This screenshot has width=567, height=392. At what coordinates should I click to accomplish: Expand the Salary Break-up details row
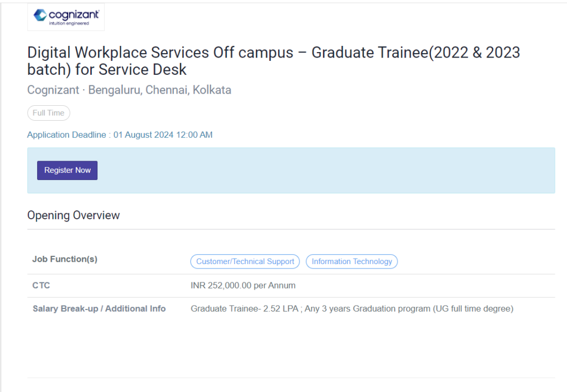tap(99, 308)
